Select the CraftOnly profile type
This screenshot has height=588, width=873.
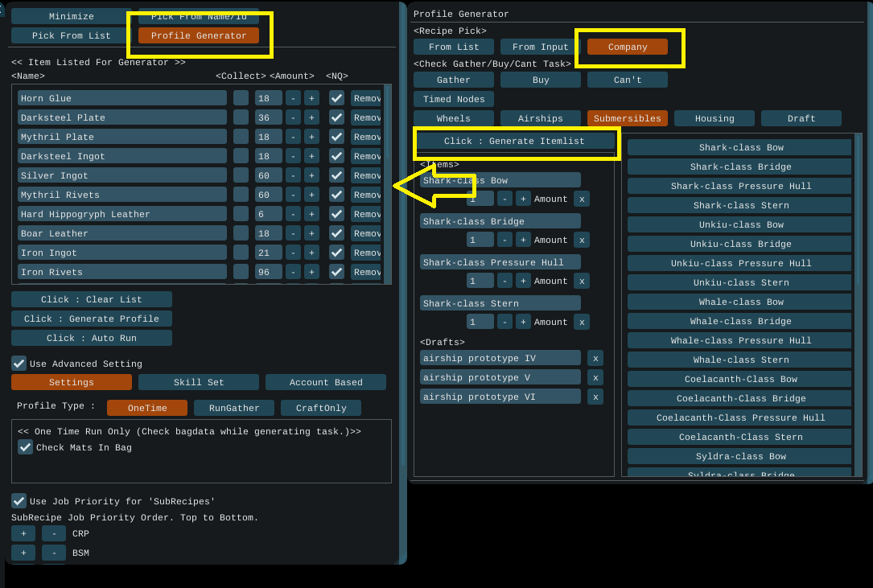321,408
